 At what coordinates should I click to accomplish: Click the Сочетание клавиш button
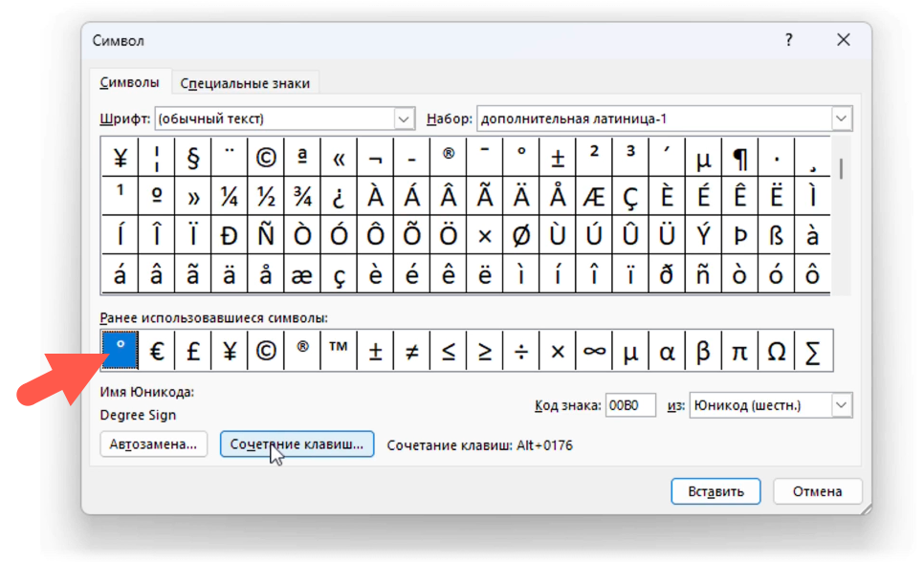point(297,444)
